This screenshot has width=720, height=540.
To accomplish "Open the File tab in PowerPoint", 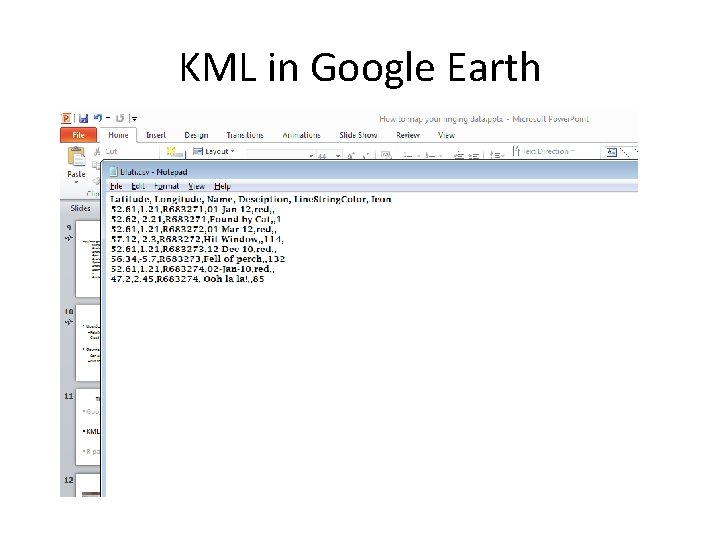I will tap(79, 135).
